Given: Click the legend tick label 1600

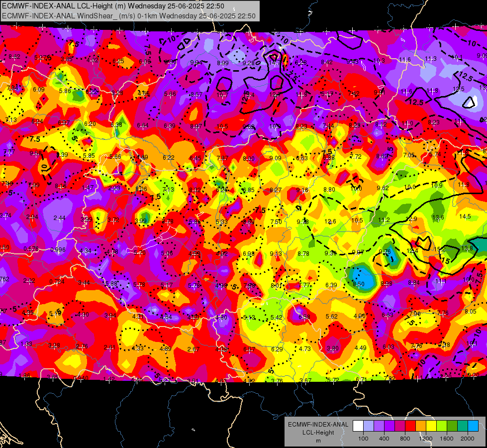Looking at the screenshot, I should (446, 439).
